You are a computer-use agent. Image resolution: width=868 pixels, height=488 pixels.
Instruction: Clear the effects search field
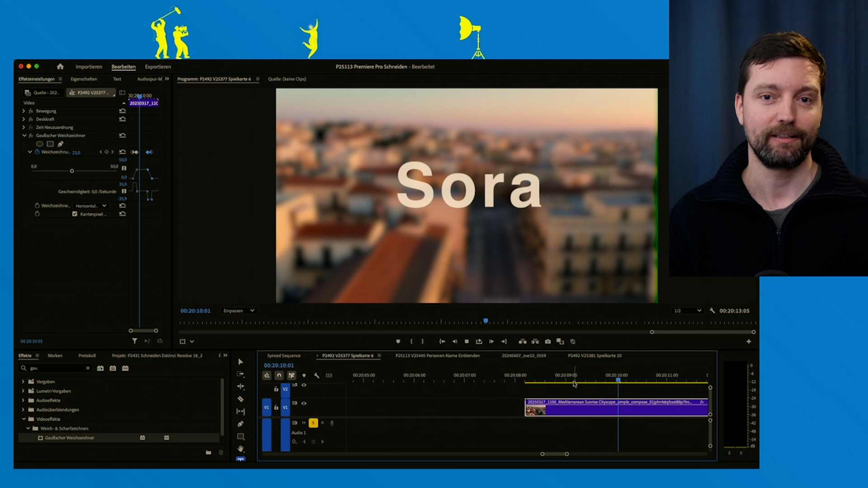(88, 368)
